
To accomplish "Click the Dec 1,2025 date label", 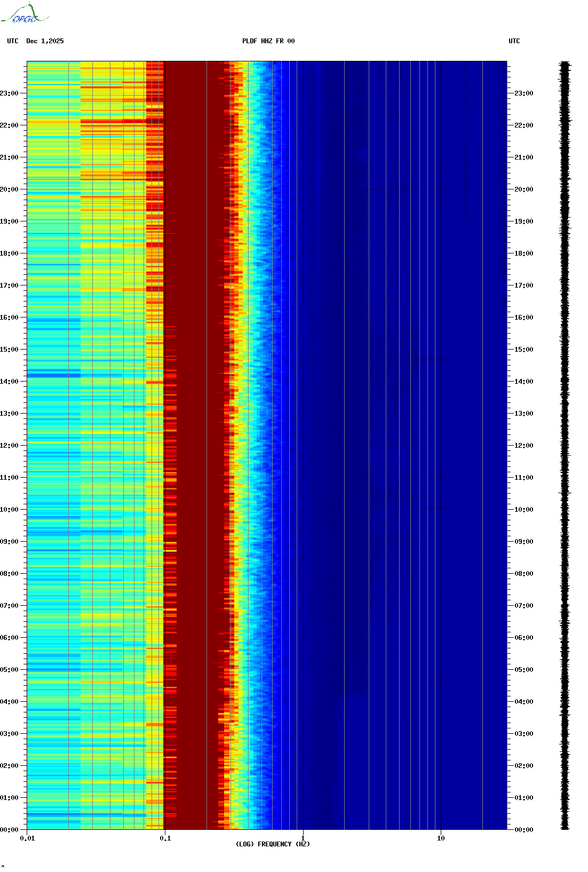I will [x=45, y=41].
